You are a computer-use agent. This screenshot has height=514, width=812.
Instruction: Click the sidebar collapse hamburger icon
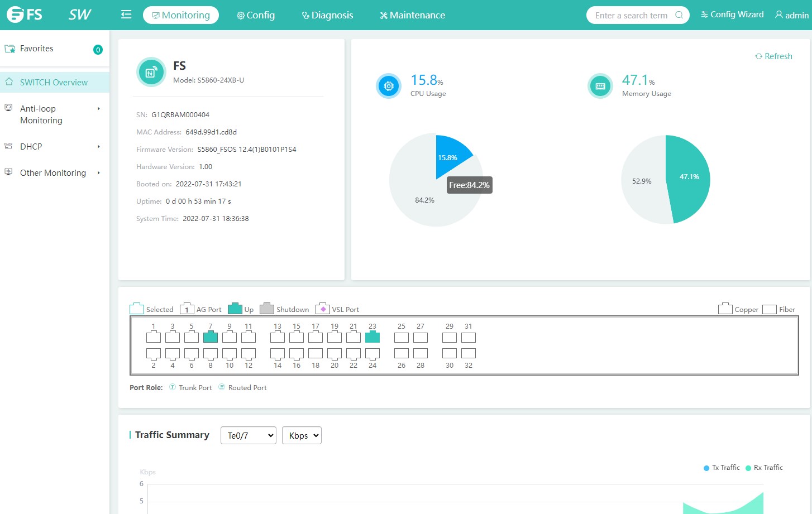(126, 15)
